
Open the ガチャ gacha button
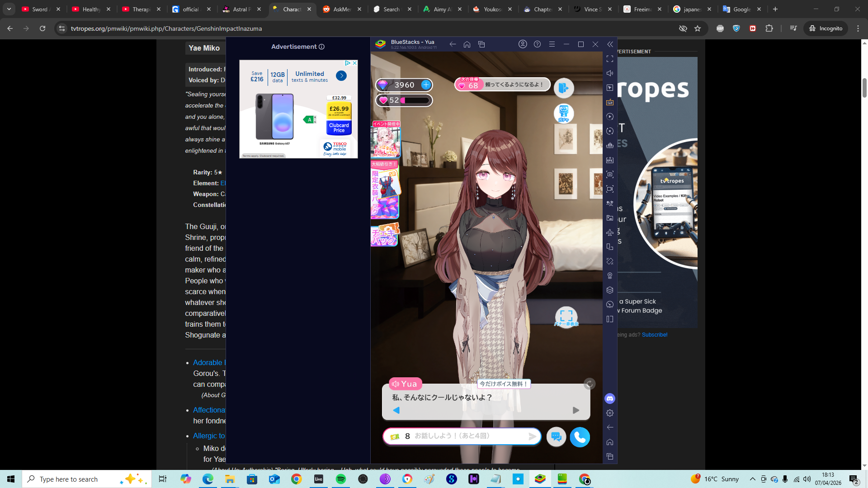[564, 113]
